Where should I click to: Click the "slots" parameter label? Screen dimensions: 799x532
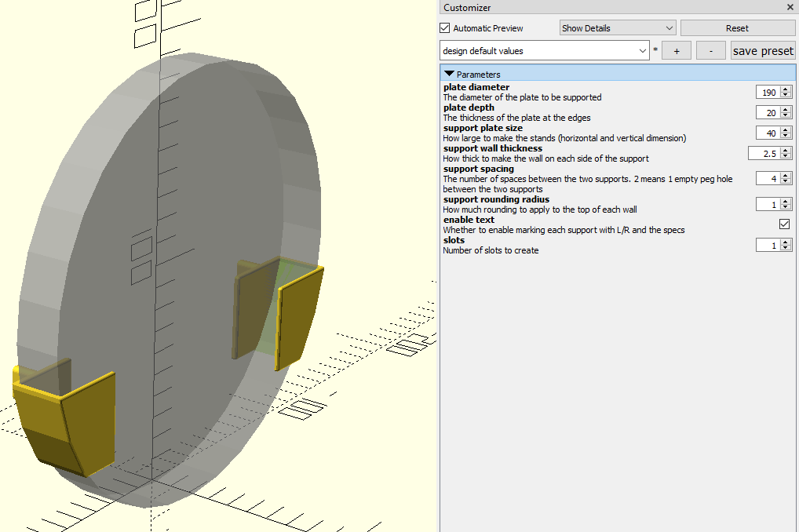pos(454,240)
